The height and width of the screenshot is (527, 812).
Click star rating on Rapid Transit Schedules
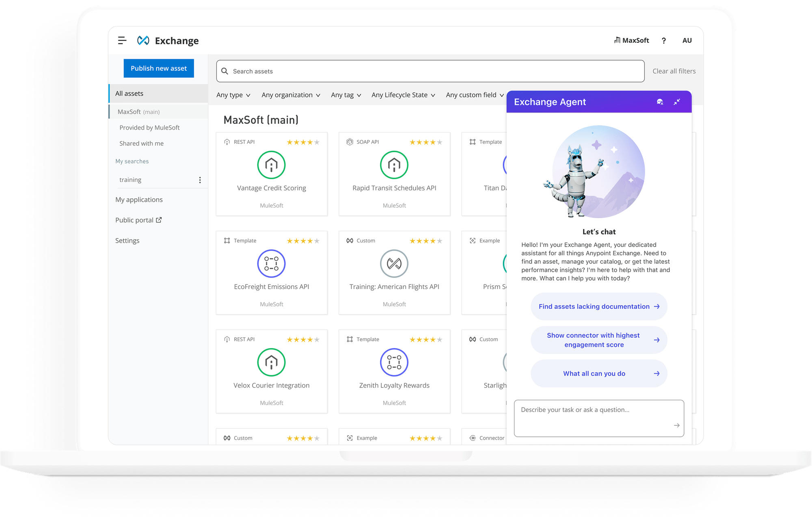point(426,142)
